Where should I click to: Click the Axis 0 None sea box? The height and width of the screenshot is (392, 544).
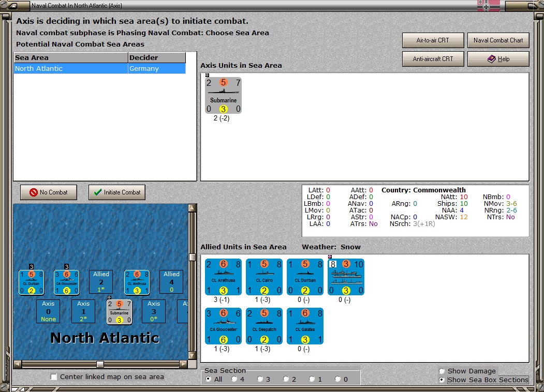(x=48, y=311)
